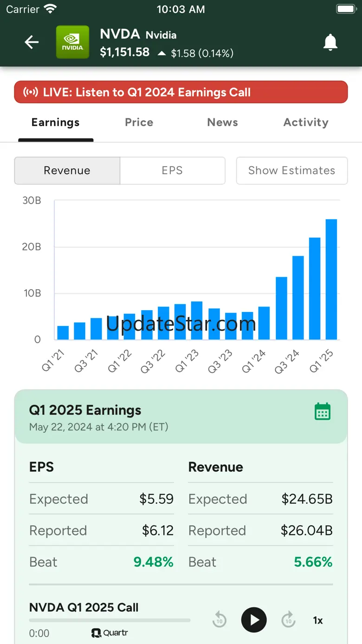The height and width of the screenshot is (644, 362).
Task: Click the call audio progress bar
Action: 110,620
